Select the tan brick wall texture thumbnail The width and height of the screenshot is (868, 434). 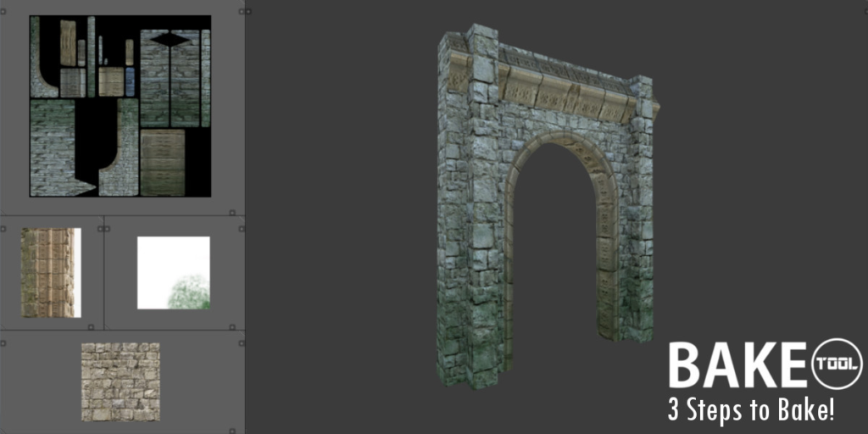tap(120, 381)
